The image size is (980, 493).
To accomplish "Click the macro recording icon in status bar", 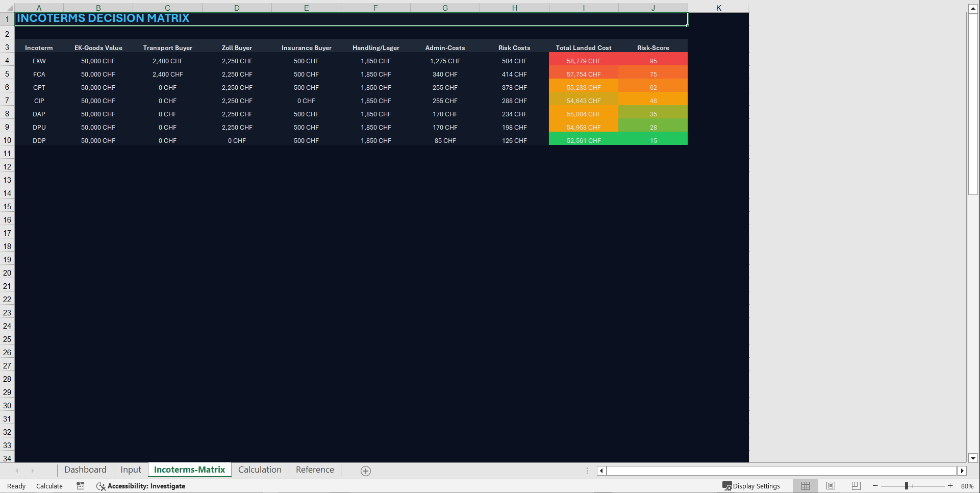I will [x=81, y=486].
